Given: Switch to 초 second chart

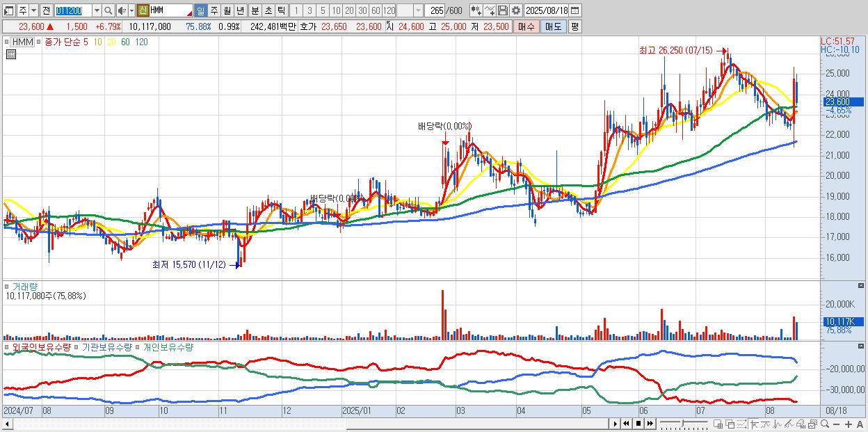Looking at the screenshot, I should (x=267, y=10).
